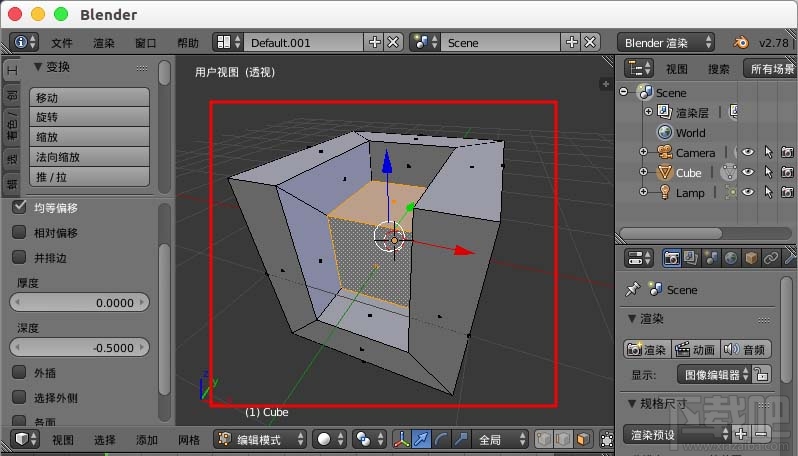Open the scene browse icon beside Scene field
The image size is (798, 456).
tap(425, 42)
